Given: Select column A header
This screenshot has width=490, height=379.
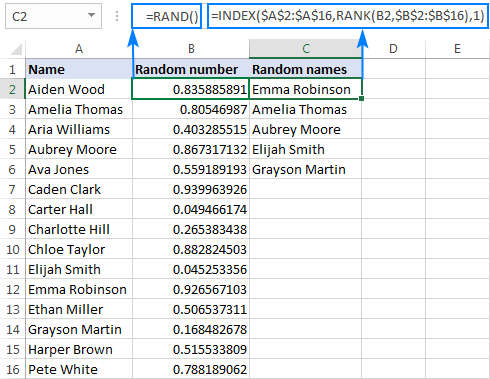Looking at the screenshot, I should click(x=79, y=49).
